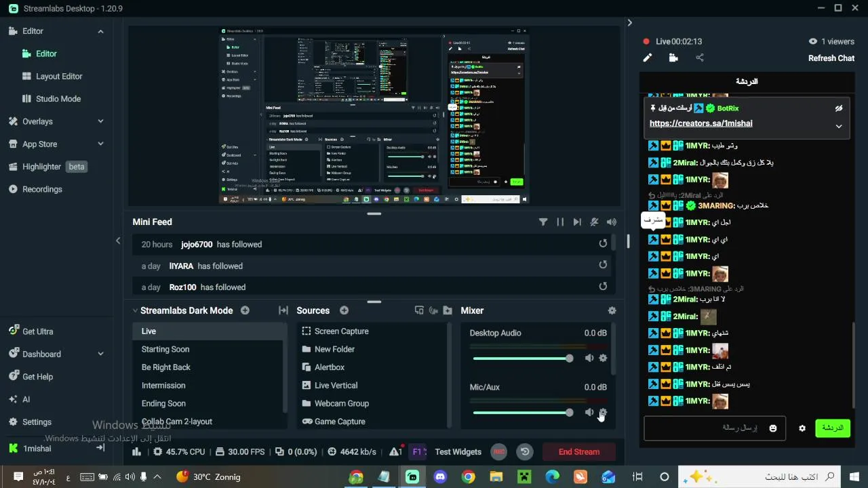Add a new scene with plus icon
Image resolution: width=868 pixels, height=488 pixels.
[245, 310]
